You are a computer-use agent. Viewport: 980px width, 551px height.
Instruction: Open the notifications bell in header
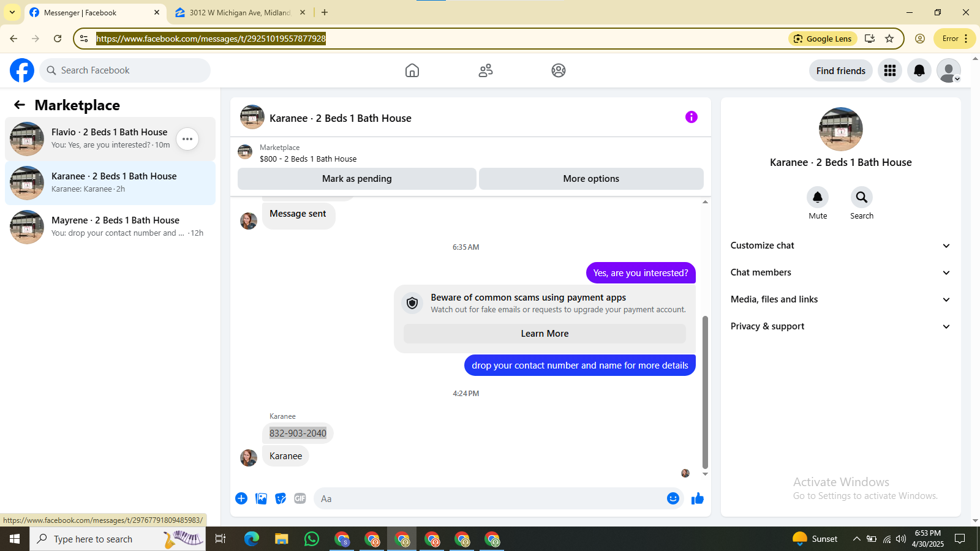point(919,70)
